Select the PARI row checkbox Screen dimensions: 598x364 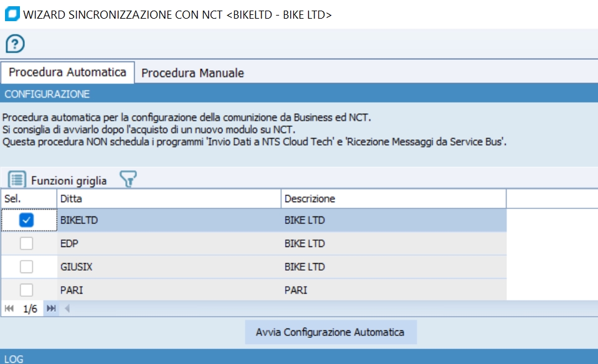click(x=26, y=290)
